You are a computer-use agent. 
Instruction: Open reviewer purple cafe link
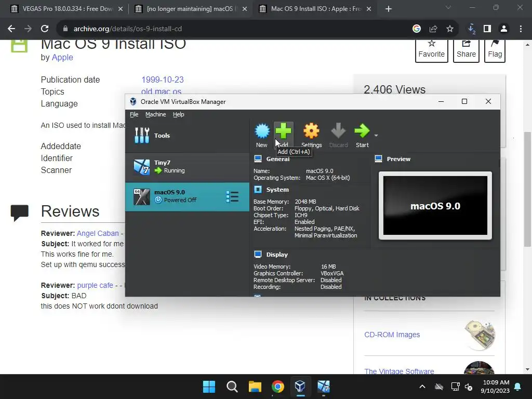tap(95, 285)
